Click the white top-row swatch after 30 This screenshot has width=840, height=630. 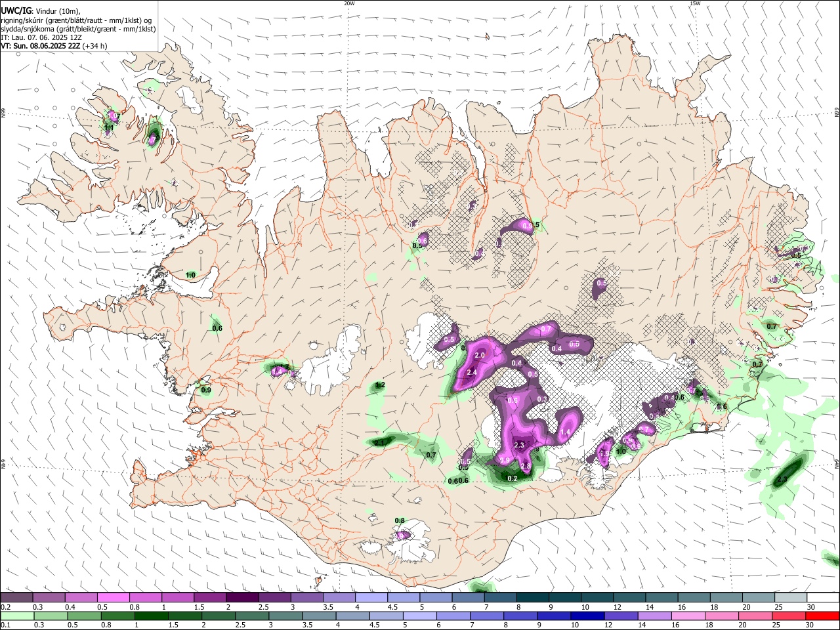pyautogui.click(x=822, y=598)
